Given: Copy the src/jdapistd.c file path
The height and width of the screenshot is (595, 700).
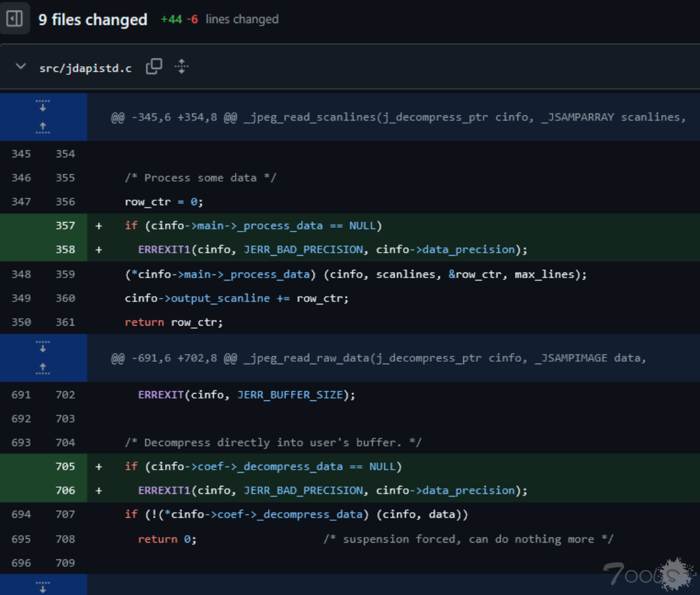Looking at the screenshot, I should point(153,67).
